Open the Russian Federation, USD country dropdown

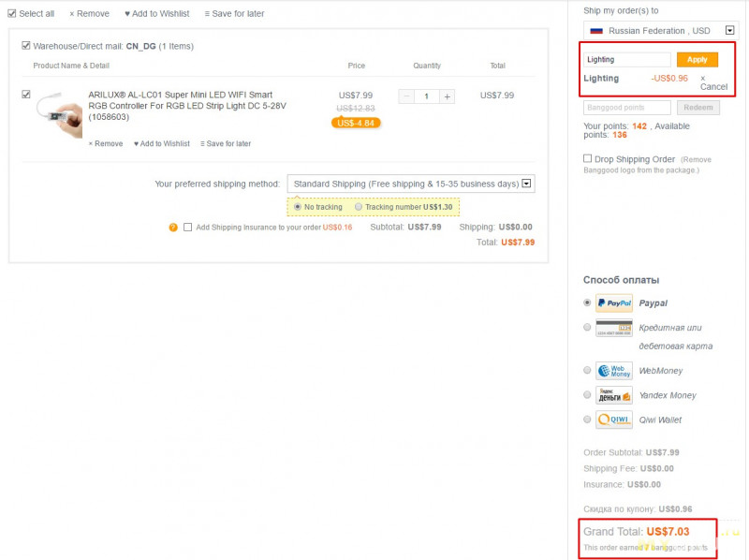(661, 31)
